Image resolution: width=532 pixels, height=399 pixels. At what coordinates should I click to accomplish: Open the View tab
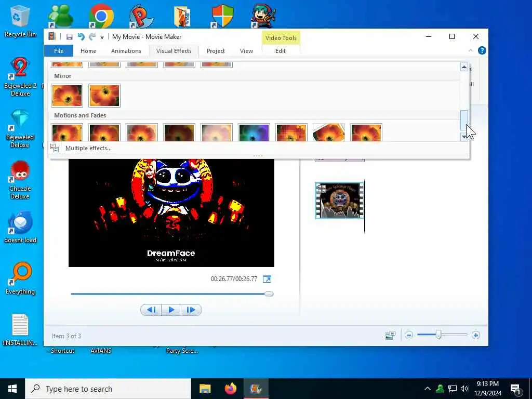click(246, 51)
